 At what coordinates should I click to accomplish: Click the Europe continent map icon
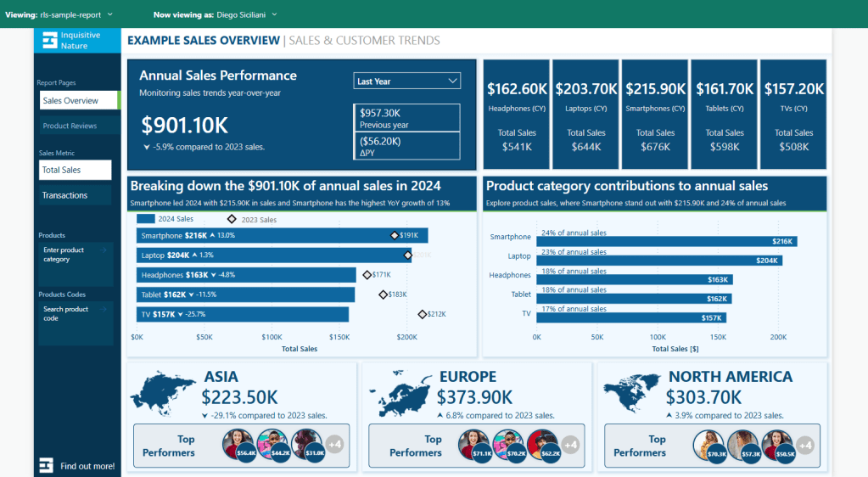tap(399, 394)
